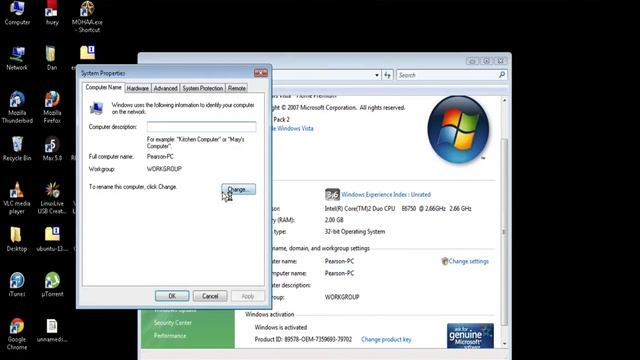Screen dimensions: 640x360
Task: Click the refresh button beside address bar
Action: pos(387,75)
